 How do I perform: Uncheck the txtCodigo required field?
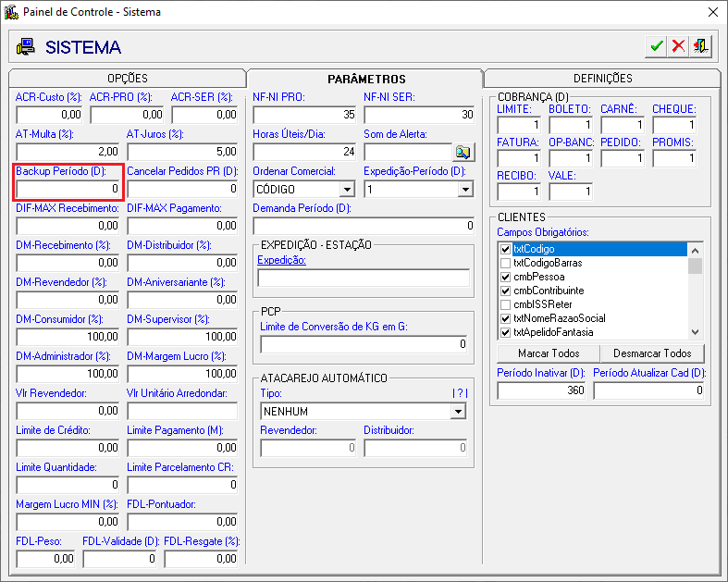point(505,250)
